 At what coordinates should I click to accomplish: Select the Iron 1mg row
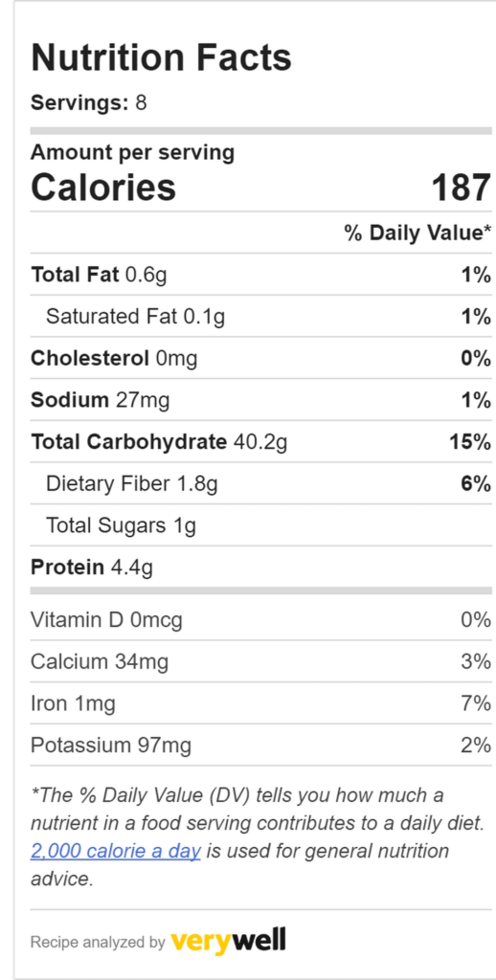click(x=260, y=703)
